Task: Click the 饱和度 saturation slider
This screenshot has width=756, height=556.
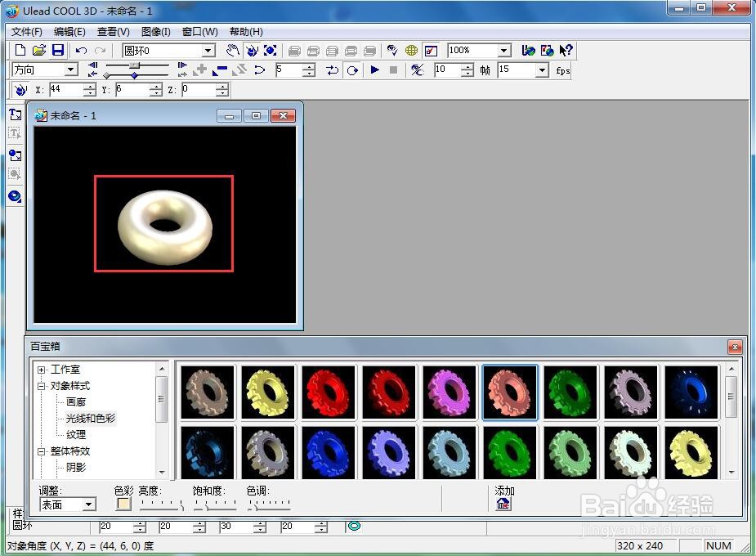Action: click(x=215, y=504)
